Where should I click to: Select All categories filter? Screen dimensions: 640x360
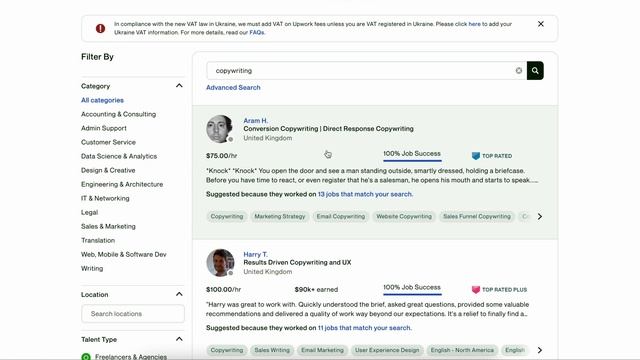102,100
